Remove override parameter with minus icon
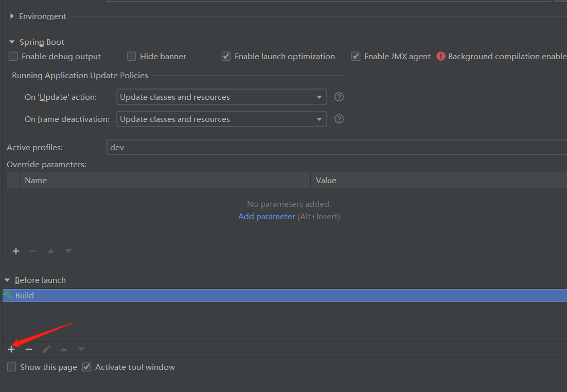 (x=33, y=251)
